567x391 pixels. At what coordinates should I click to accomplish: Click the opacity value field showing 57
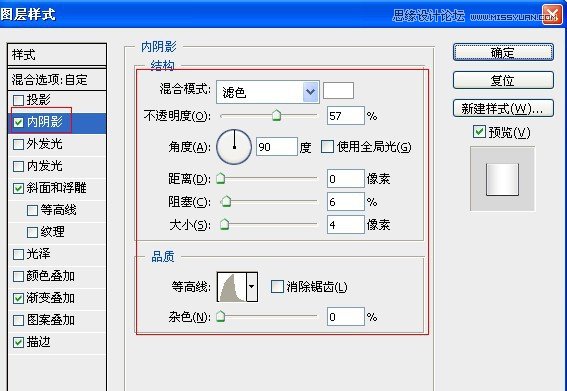[346, 116]
